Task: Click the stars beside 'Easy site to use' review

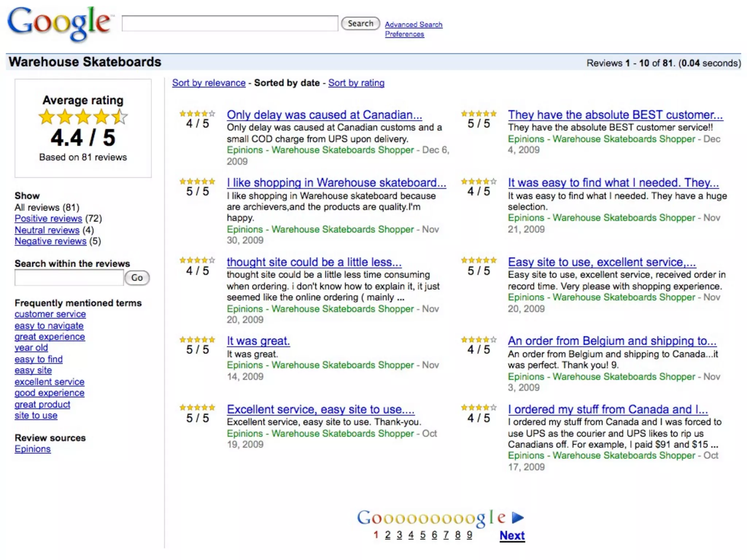Action: [479, 260]
